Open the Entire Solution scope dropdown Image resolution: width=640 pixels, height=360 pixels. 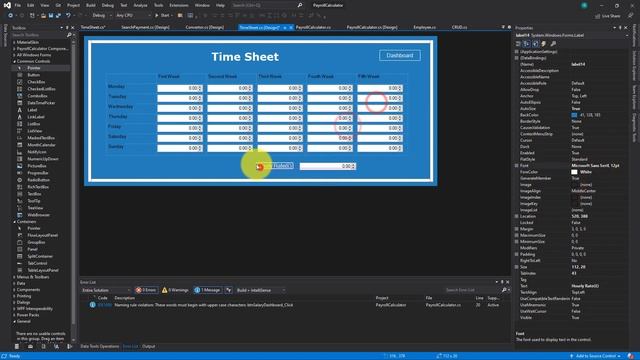[x=106, y=290]
